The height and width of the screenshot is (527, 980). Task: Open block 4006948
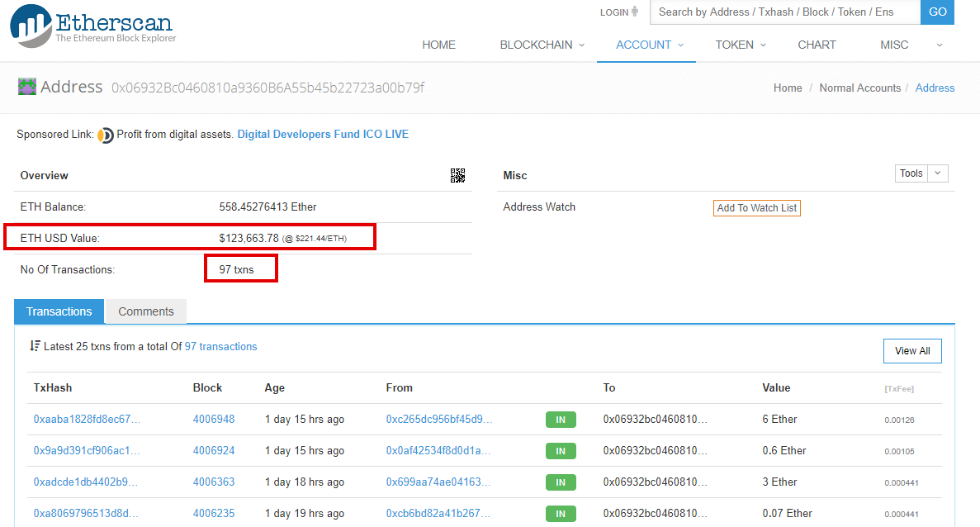pos(214,420)
